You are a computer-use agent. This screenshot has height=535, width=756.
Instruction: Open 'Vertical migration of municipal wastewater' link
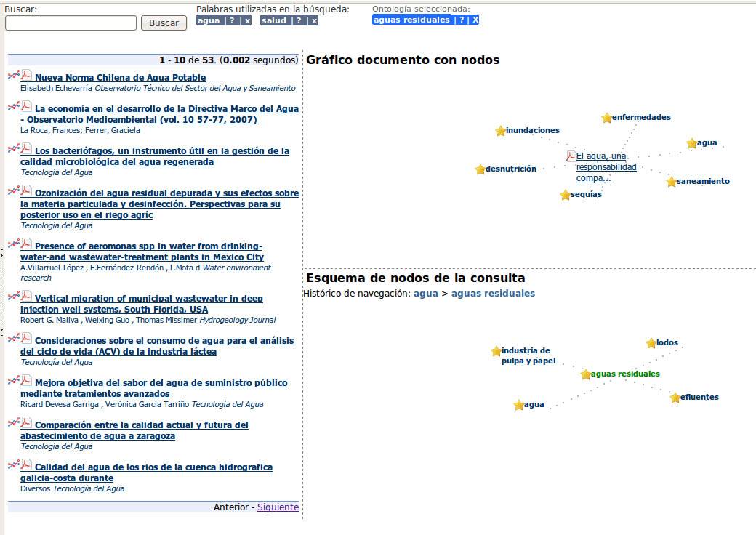(x=141, y=304)
